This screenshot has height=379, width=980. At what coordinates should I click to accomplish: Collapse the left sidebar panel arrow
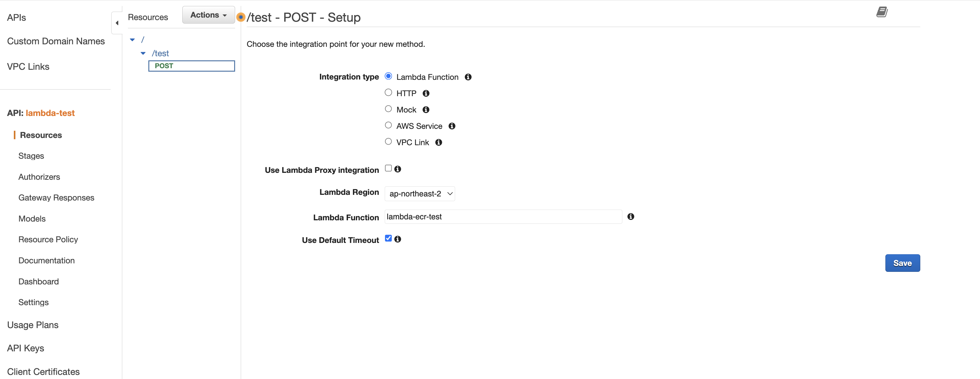tap(117, 23)
